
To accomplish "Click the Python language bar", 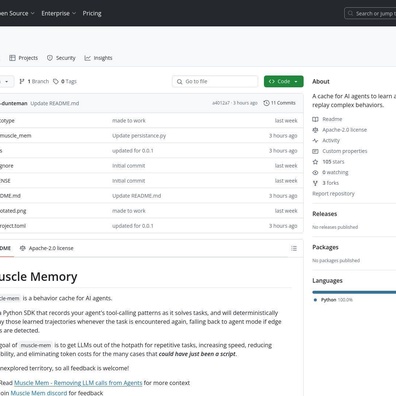I will pyautogui.click(x=354, y=292).
